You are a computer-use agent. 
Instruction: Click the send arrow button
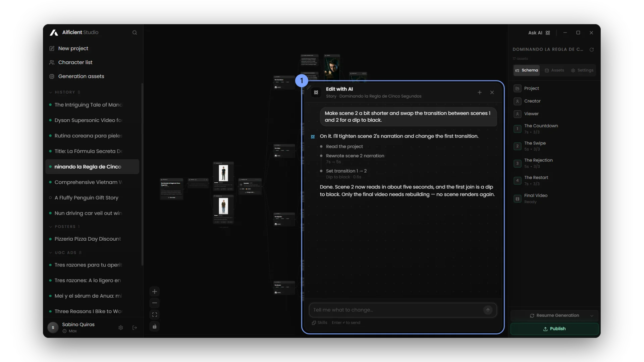tap(488, 310)
